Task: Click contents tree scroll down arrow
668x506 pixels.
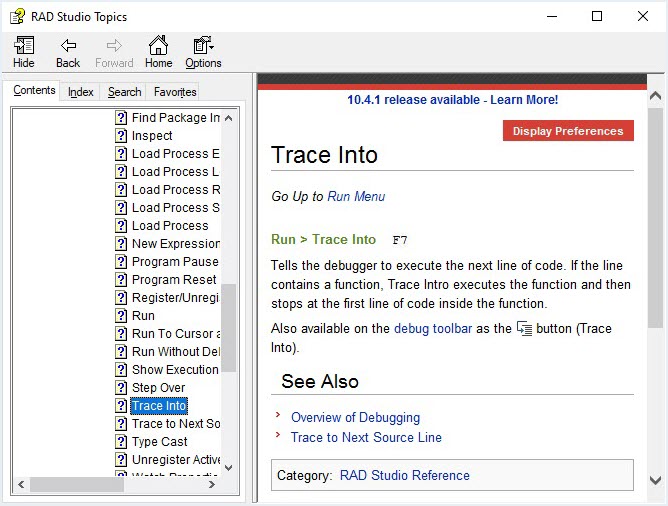Action: click(x=229, y=468)
